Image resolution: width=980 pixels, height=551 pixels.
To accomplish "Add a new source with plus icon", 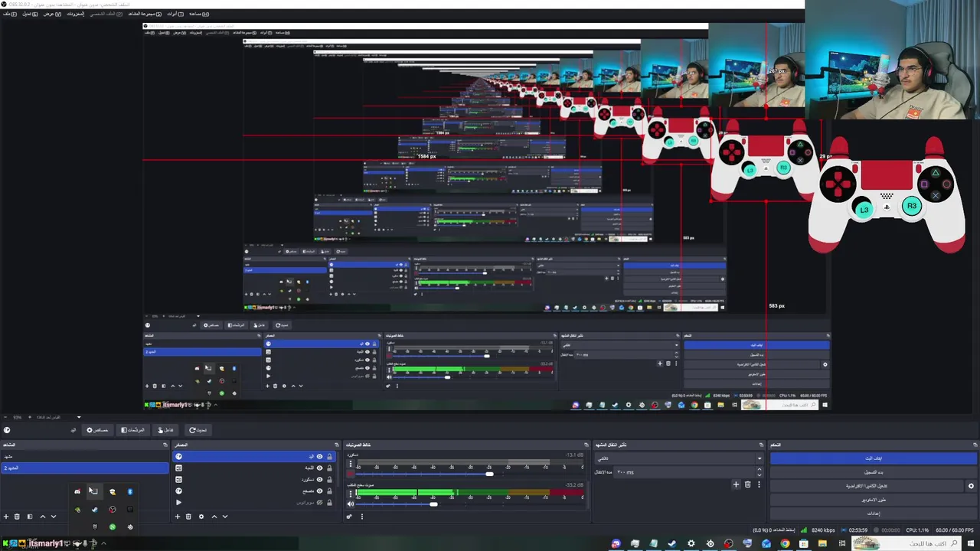I will (178, 517).
